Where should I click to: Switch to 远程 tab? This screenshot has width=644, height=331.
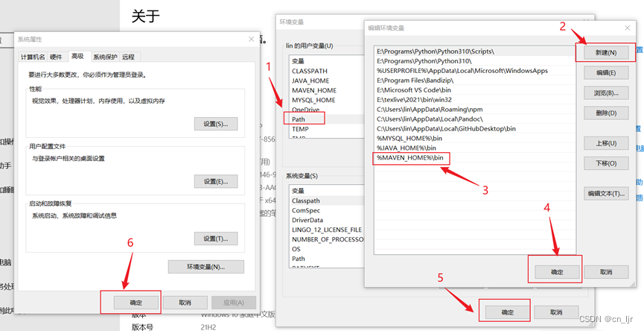(x=128, y=57)
